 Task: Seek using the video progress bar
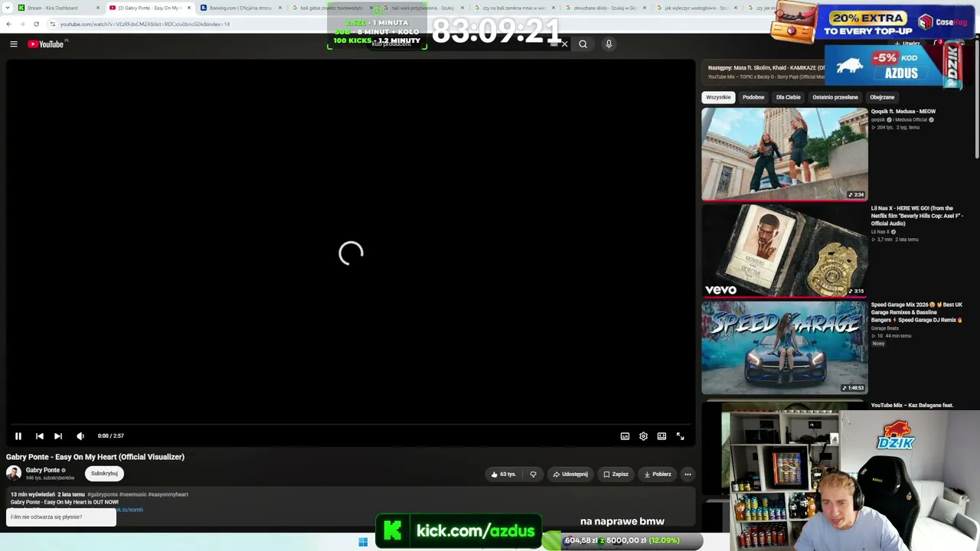[x=351, y=425]
